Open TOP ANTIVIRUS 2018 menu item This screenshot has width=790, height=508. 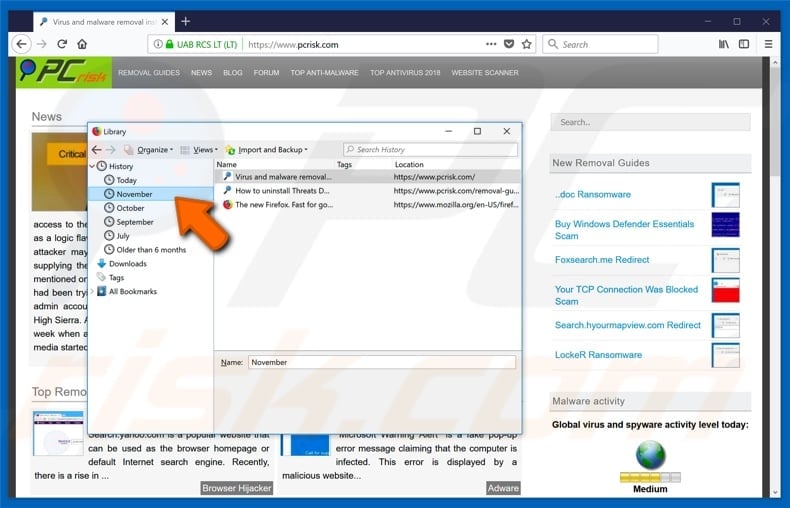point(405,73)
